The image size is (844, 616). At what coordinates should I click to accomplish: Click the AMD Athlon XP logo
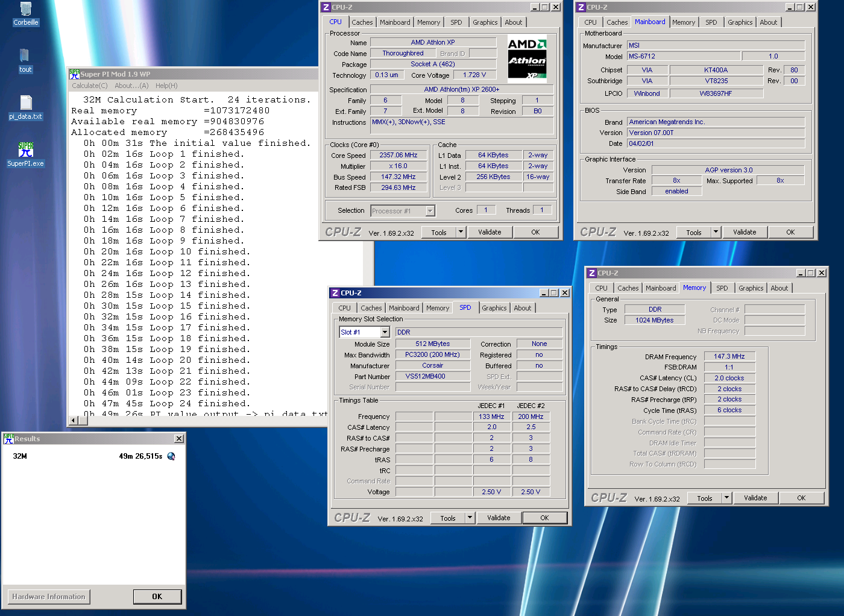pyautogui.click(x=527, y=58)
